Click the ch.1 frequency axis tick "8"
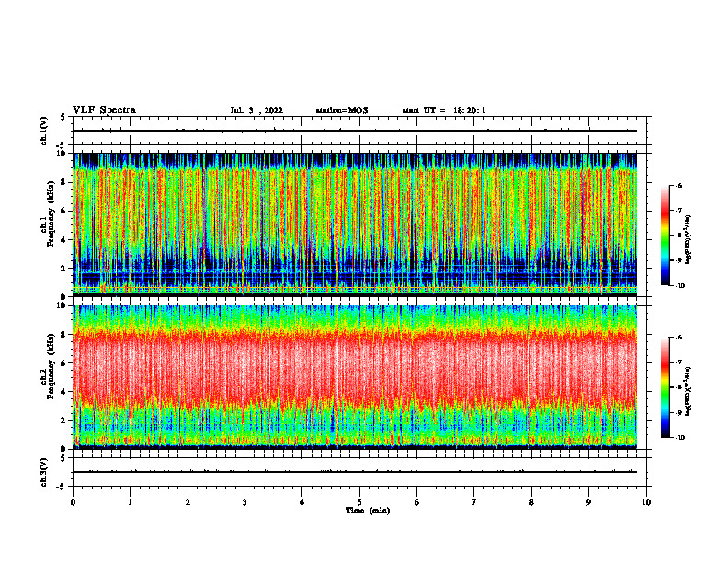 64,182
